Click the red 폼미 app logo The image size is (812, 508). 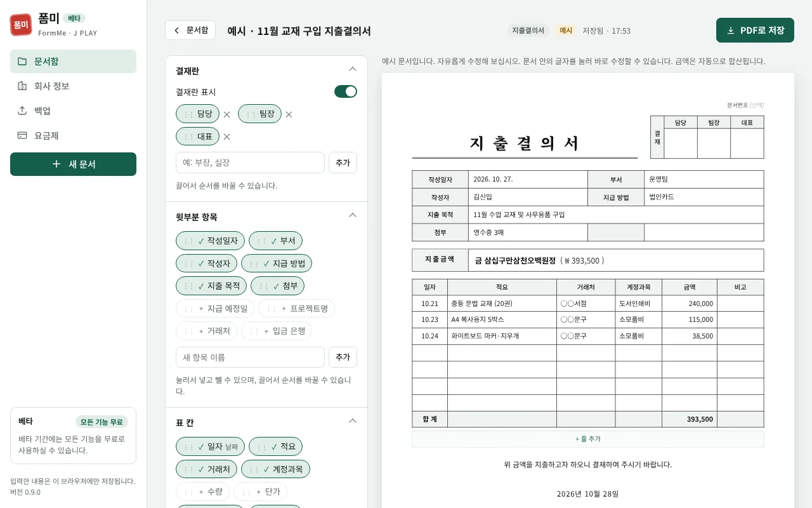coord(21,25)
